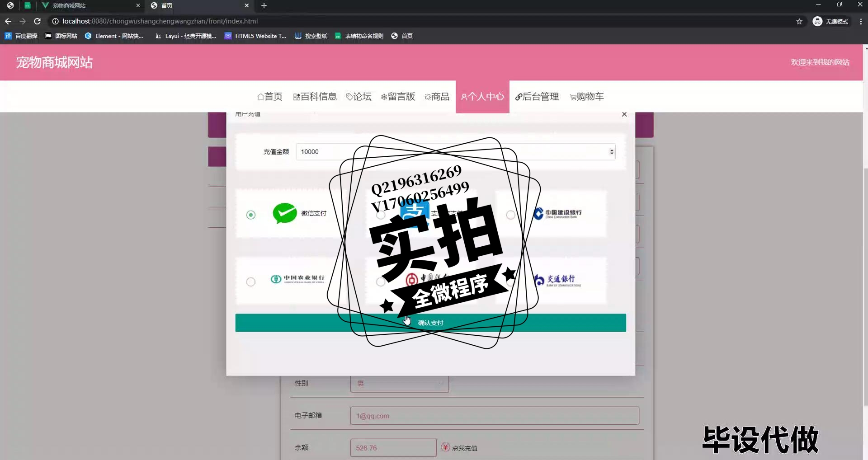Open the 搜索壁纸 bookmark

pos(311,36)
